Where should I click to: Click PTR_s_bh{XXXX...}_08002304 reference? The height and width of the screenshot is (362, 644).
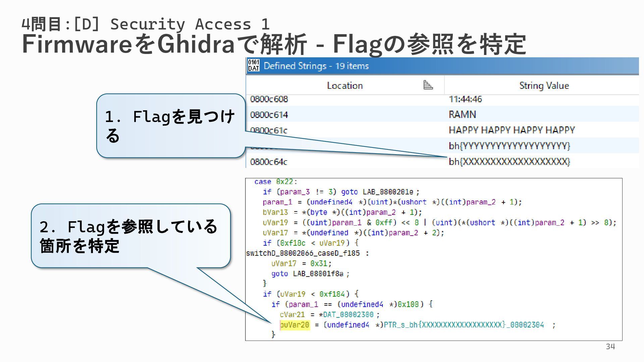pos(464,325)
